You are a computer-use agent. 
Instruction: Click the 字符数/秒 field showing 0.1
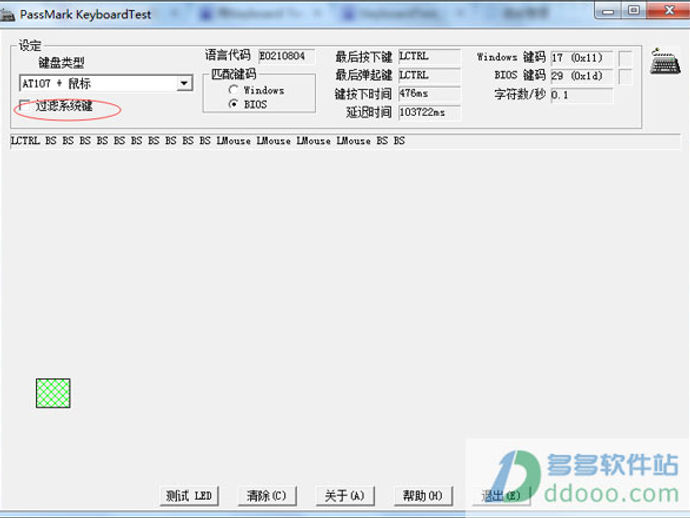[581, 95]
